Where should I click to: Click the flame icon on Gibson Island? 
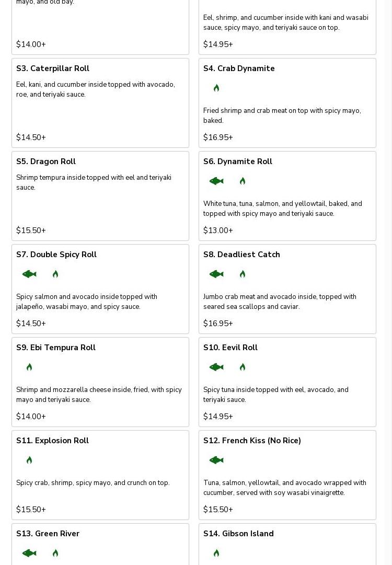coord(216,553)
